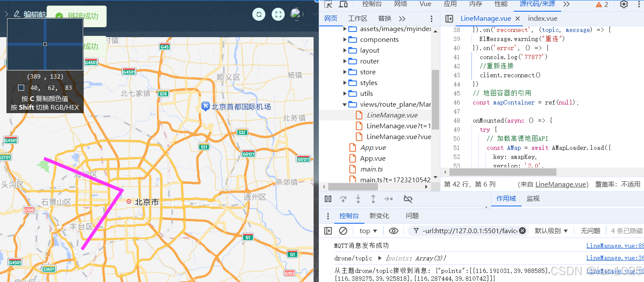This screenshot has width=644, height=282.
Task: Open the DevTools settings gear
Action: (624, 4)
